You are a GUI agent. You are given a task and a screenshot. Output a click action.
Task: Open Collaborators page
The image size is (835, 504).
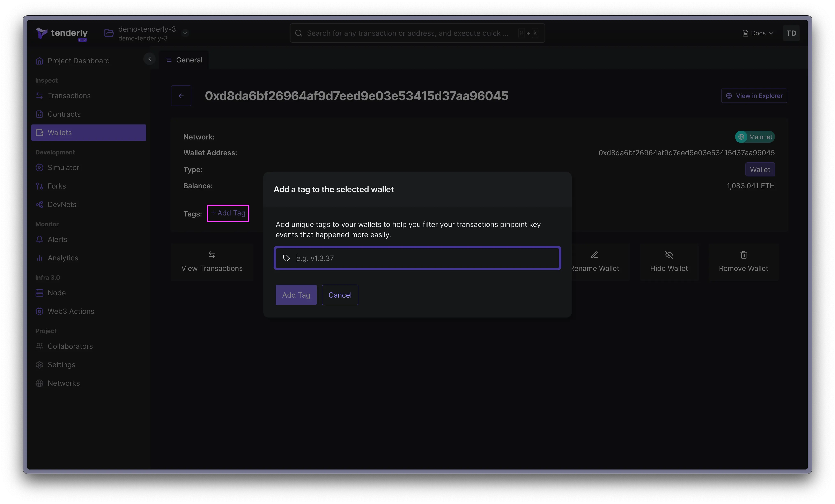[89, 346]
